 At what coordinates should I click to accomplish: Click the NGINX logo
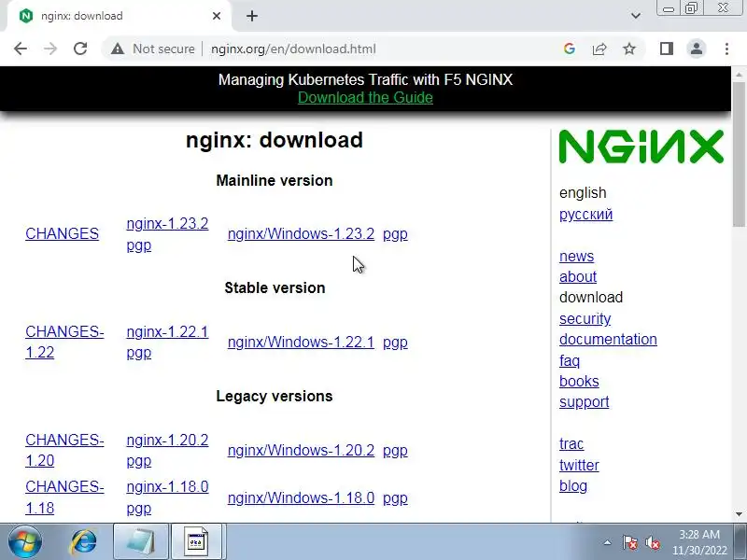click(x=641, y=147)
